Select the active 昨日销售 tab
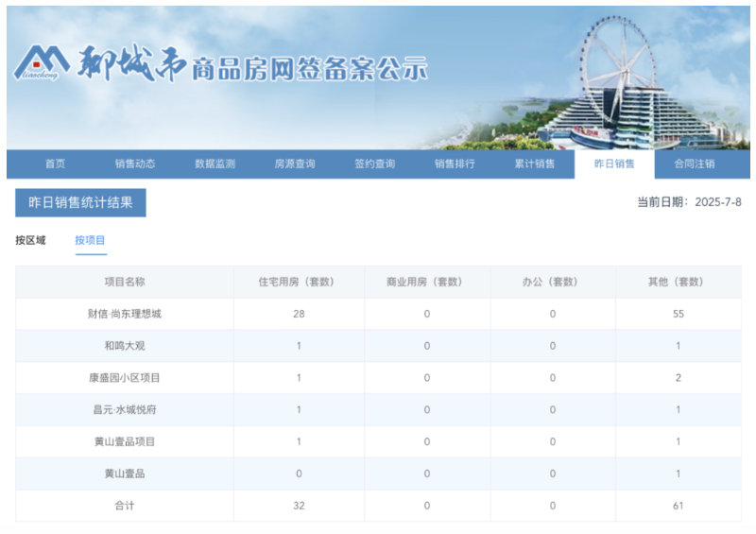 (x=614, y=164)
